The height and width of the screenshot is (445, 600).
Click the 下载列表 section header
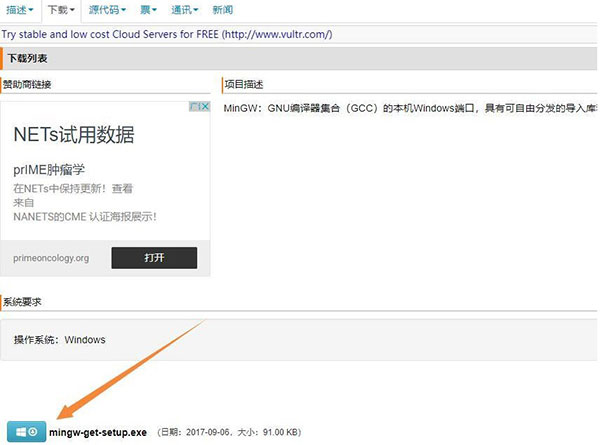27,59
